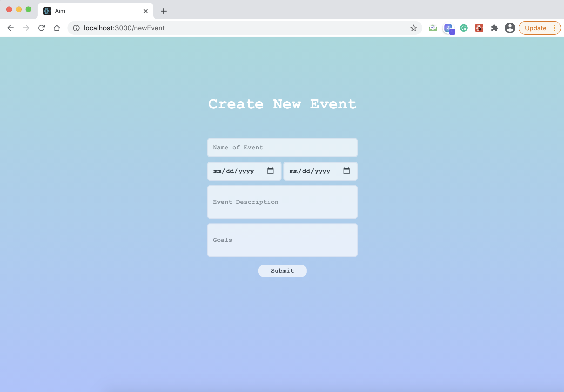564x392 pixels.
Task: Open a new tab with plus button
Action: point(164,11)
